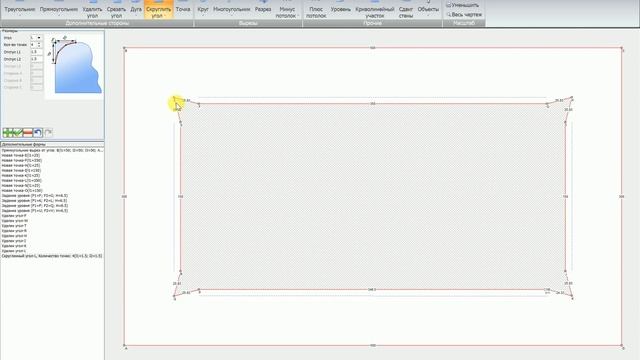Open the Прямоугольник tool
Screen dimensions: 640x360
59,9
